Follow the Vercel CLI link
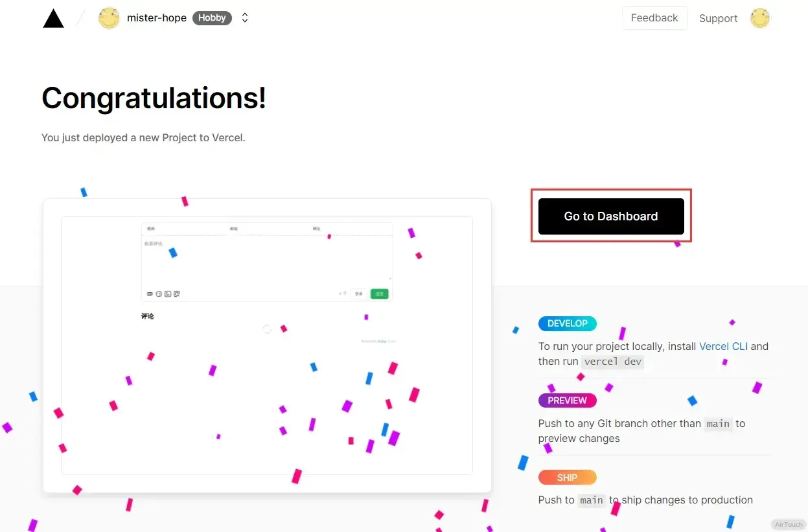Image resolution: width=808 pixels, height=532 pixels. 723,346
